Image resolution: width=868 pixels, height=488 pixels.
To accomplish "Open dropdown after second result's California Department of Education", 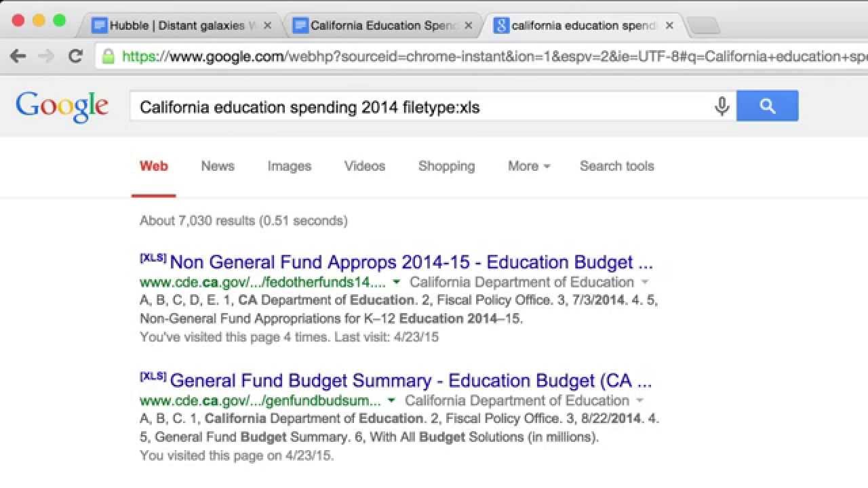I will [x=640, y=401].
